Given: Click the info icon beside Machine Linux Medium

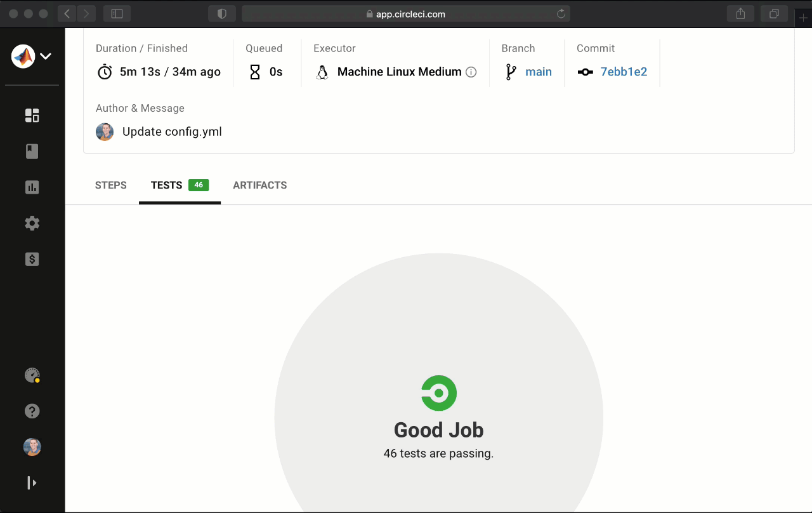Looking at the screenshot, I should [471, 72].
